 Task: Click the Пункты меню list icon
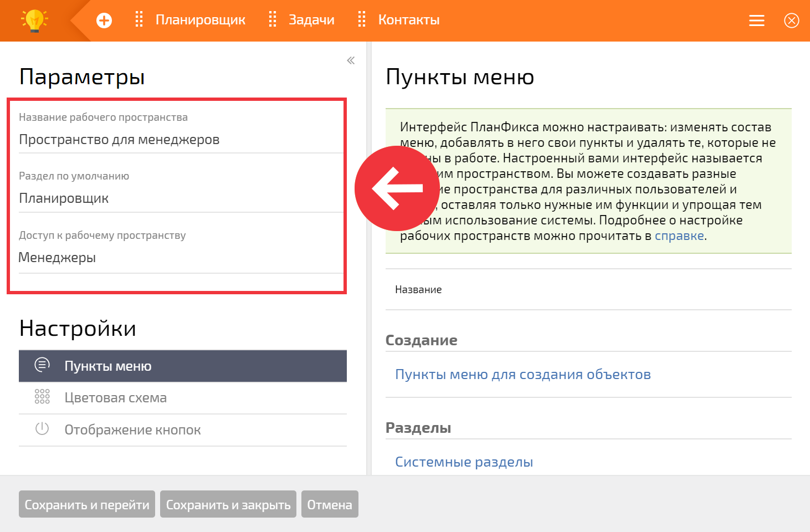coord(42,365)
